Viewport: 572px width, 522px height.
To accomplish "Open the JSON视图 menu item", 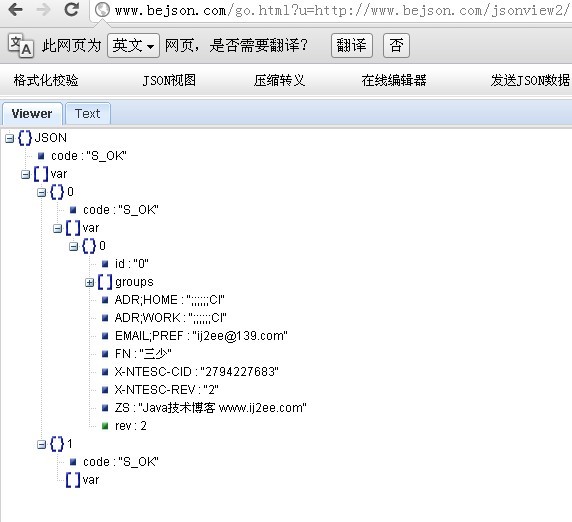I will [x=169, y=80].
